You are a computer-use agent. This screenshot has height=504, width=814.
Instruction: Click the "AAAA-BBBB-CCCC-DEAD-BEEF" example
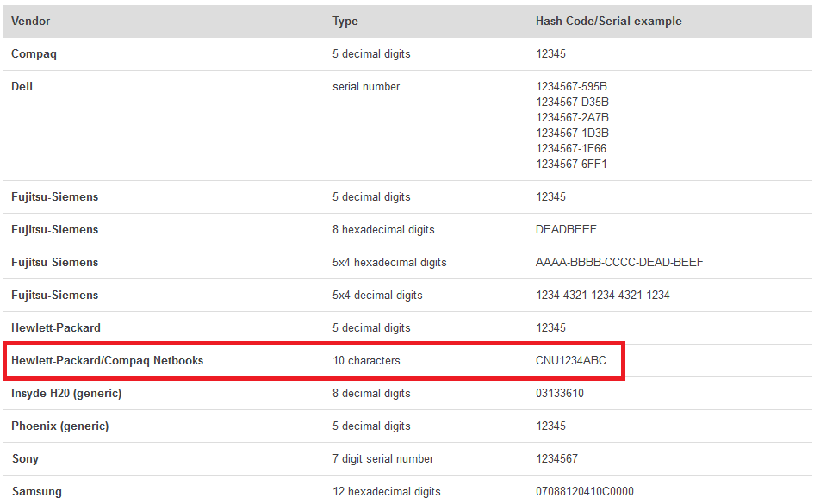point(619,263)
